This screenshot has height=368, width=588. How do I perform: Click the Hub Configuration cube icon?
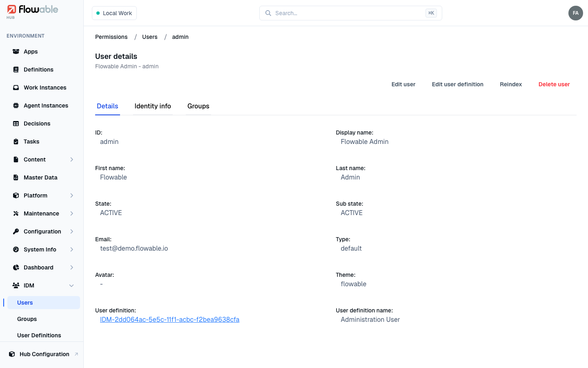tap(12, 354)
